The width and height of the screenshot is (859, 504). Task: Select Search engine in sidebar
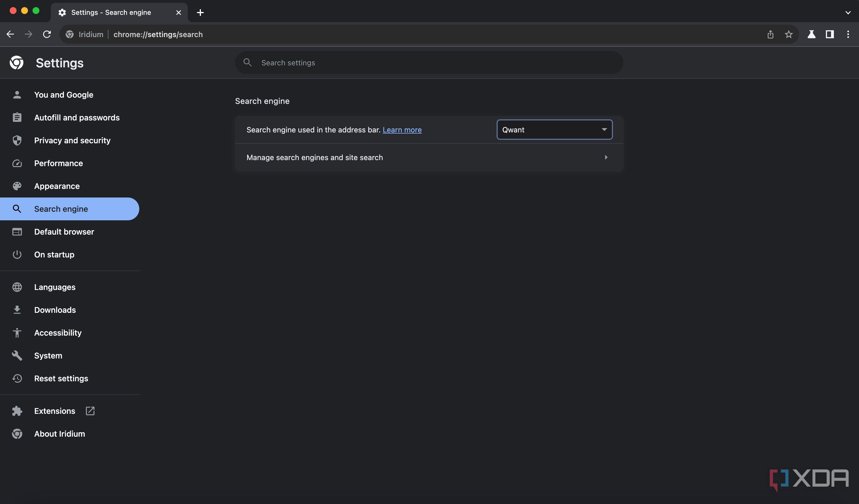tap(70, 209)
